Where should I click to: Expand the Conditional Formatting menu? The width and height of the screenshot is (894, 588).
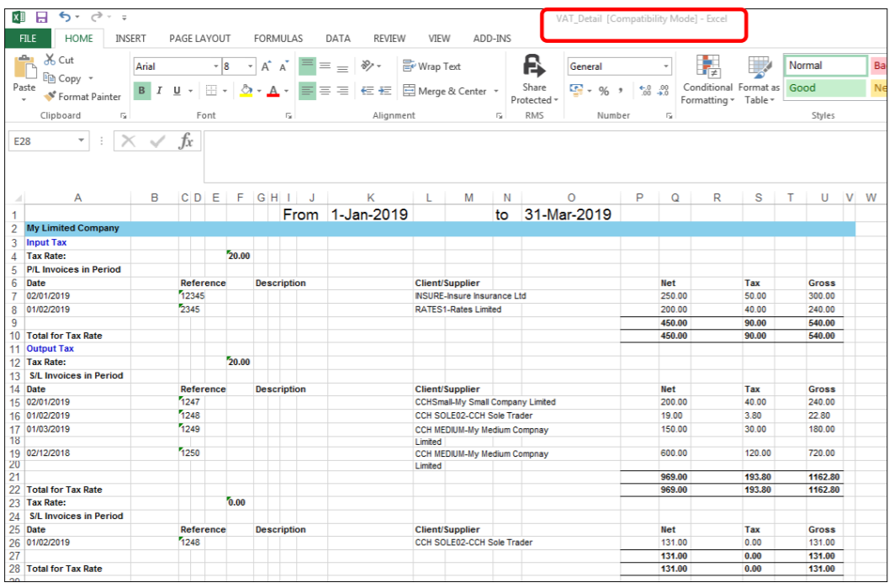(x=707, y=80)
